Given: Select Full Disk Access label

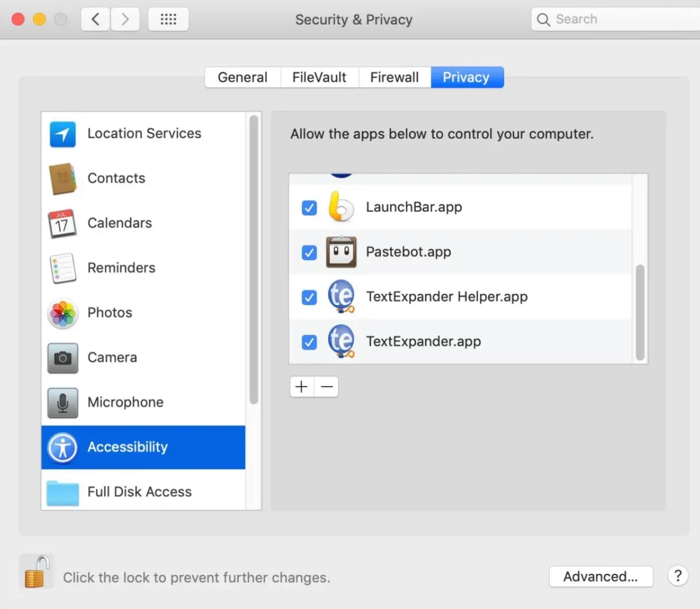Looking at the screenshot, I should 139,492.
